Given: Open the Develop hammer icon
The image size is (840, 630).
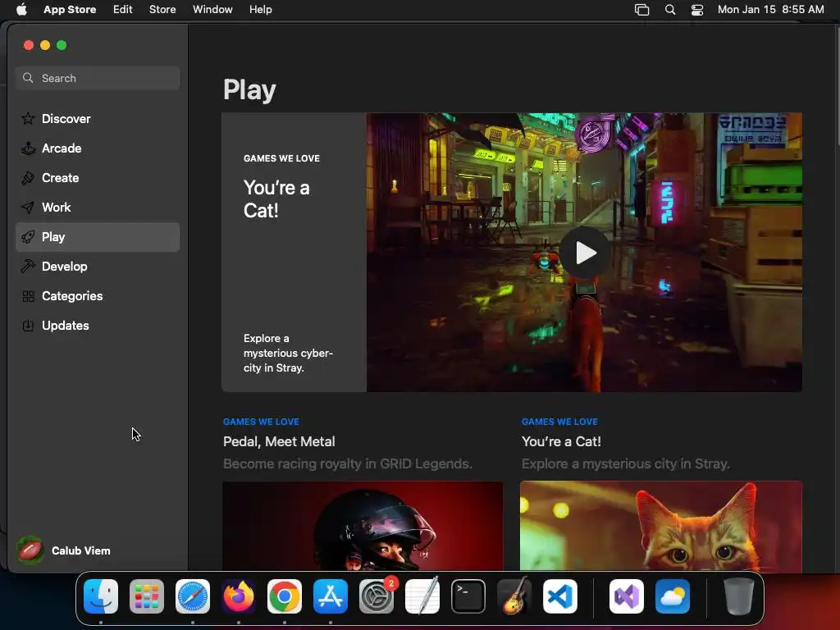Looking at the screenshot, I should [28, 267].
